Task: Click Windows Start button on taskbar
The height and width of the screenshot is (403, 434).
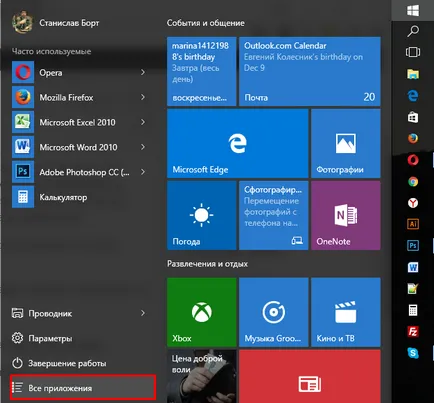Action: coord(413,10)
